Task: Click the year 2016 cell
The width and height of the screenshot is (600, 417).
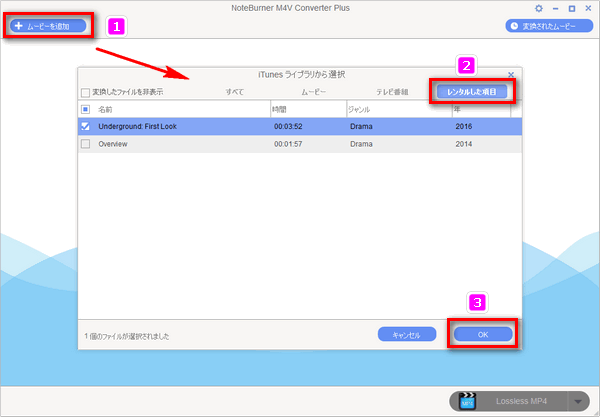Action: tap(463, 126)
